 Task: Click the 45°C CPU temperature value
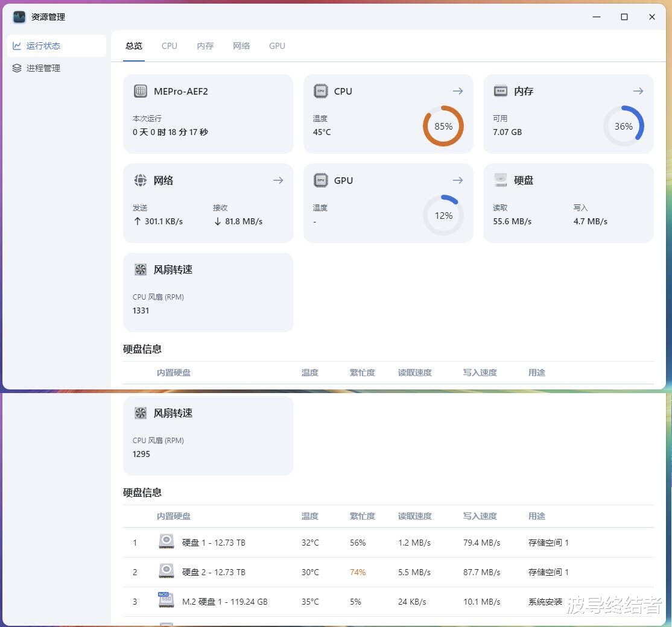[x=322, y=132]
